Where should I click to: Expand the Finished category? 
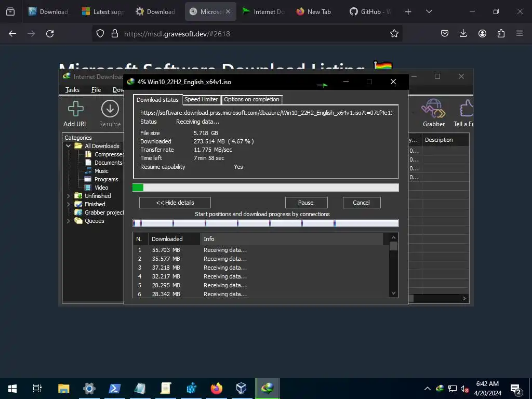coord(68,204)
